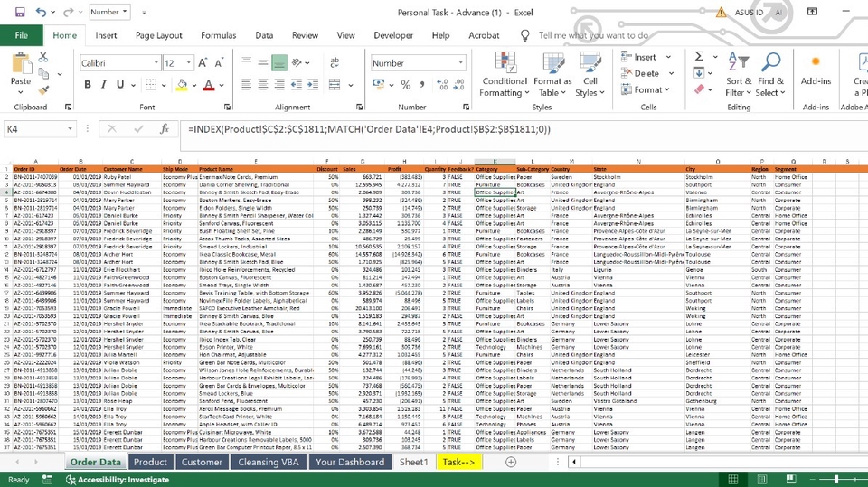Open the Product sheet tab

(150, 462)
